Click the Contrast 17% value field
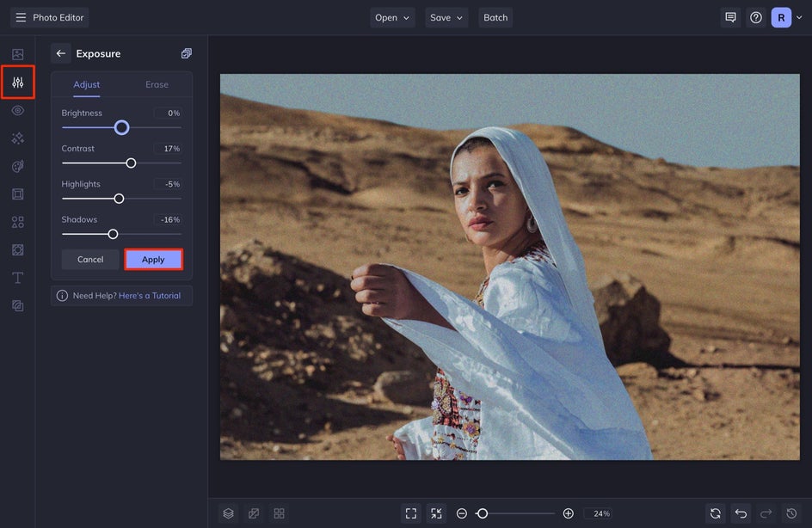 click(x=168, y=149)
